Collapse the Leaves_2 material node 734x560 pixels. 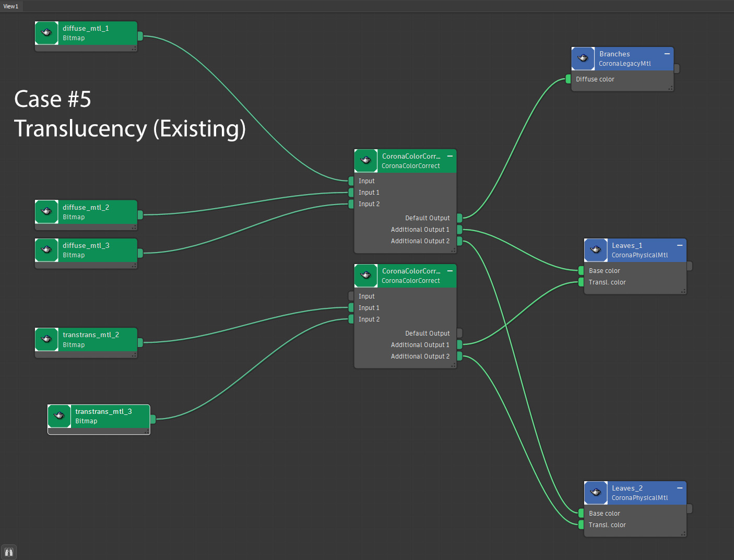pos(680,488)
